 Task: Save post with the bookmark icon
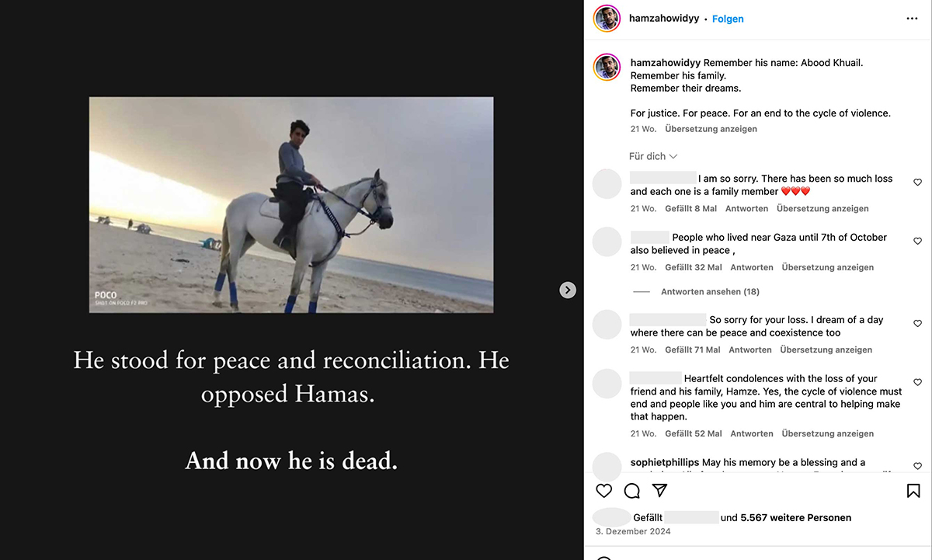[x=913, y=490]
